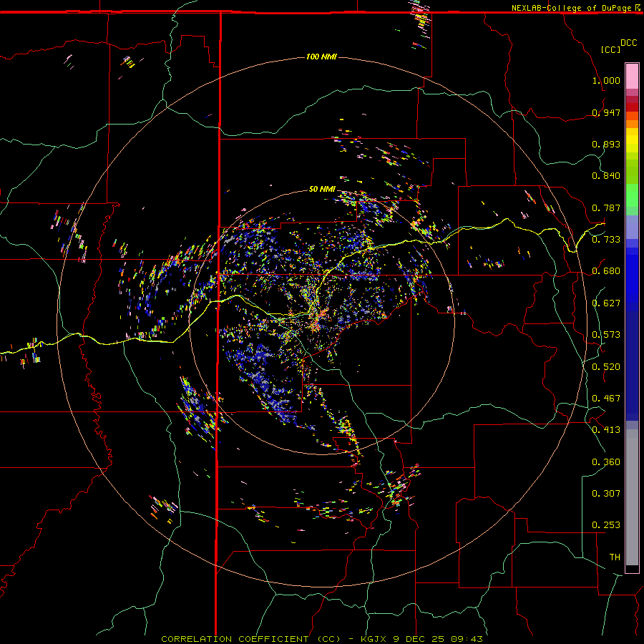This screenshot has width=644, height=644.
Task: Click the 0.893 legend value
Action: [x=606, y=144]
